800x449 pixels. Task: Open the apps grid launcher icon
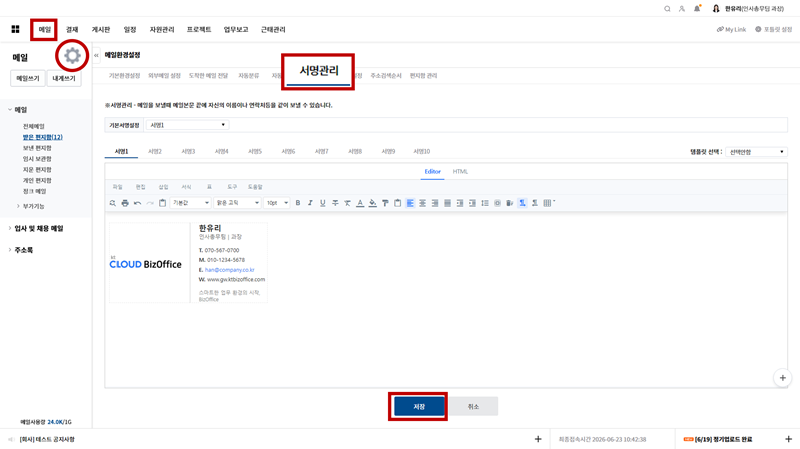point(15,29)
